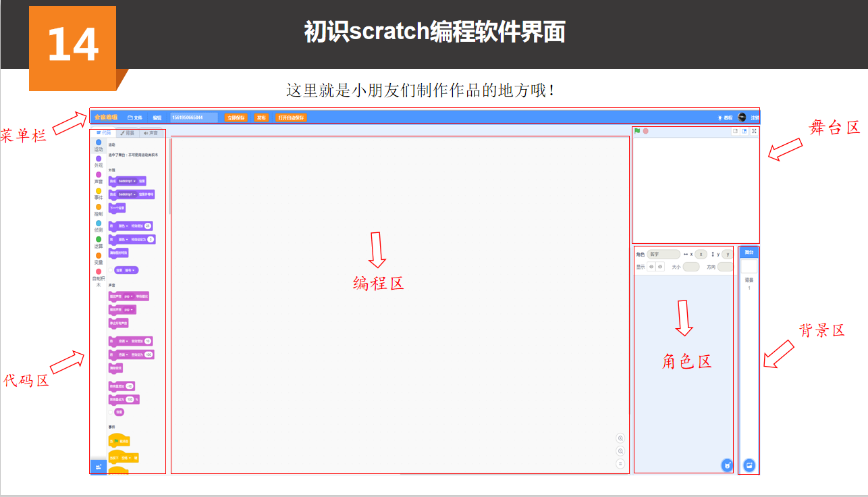The image size is (868, 497).
Task: Select the 舞台 stage backdrop thumbnail
Action: 749,267
